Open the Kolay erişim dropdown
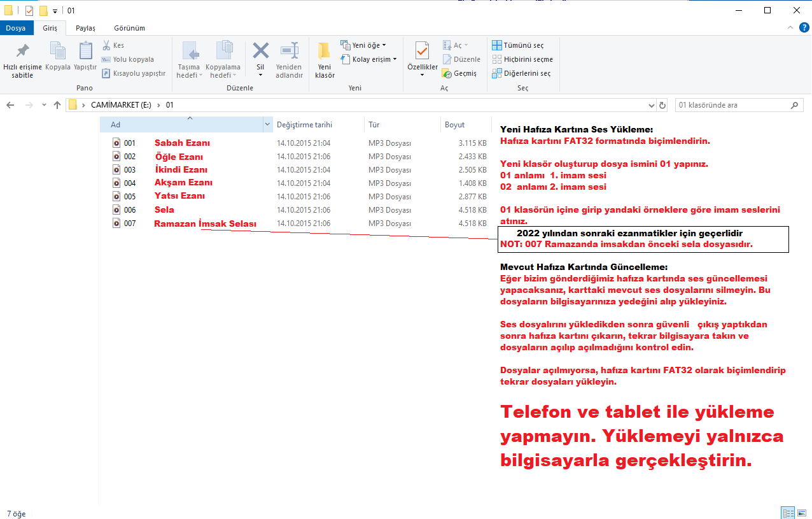Image resolution: width=812 pixels, height=519 pixels. [x=368, y=59]
